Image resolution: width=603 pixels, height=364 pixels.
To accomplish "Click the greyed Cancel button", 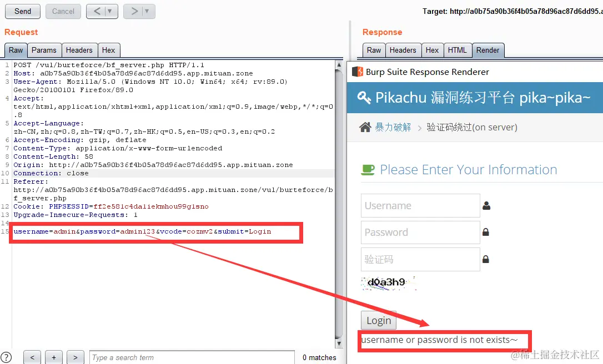I will 63,12.
